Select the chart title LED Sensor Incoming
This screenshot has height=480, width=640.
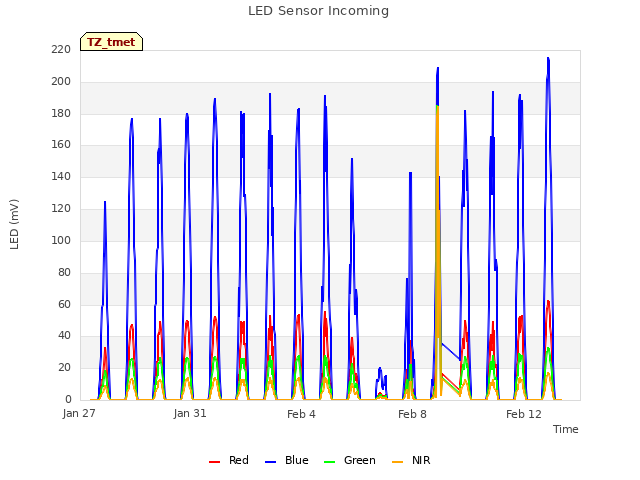click(x=318, y=11)
